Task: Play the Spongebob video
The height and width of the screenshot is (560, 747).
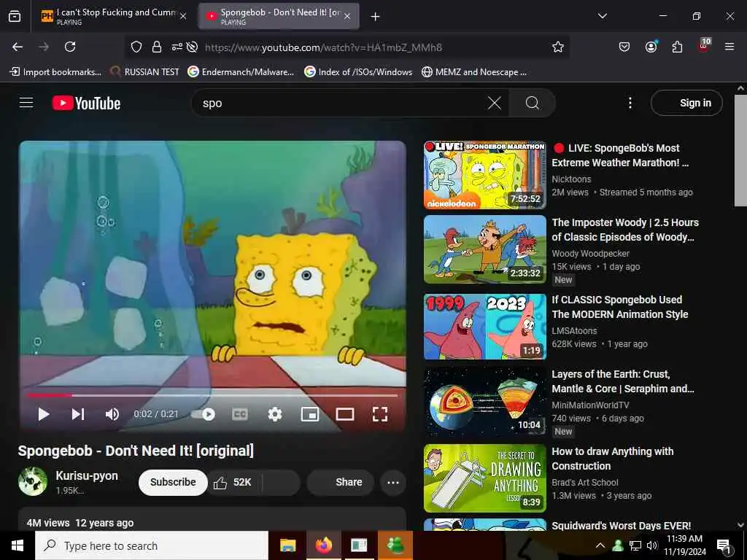Action: tap(43, 414)
